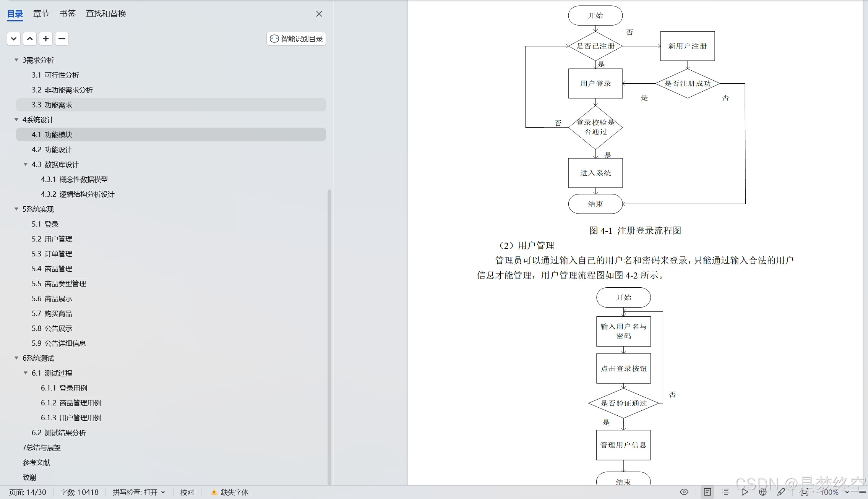Click demote heading level minus button
This screenshot has width=868, height=499.
click(x=62, y=39)
